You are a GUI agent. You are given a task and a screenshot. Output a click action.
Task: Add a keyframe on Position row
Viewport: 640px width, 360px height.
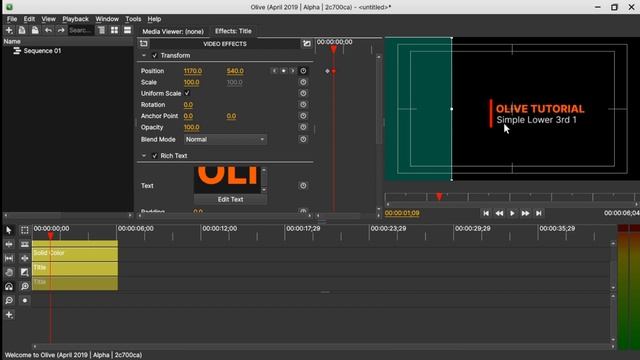(283, 71)
